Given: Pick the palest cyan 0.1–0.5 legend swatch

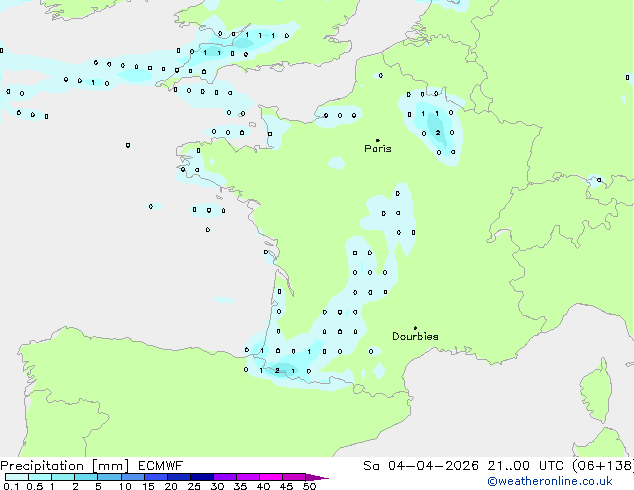Looking at the screenshot, I should click(x=17, y=477).
